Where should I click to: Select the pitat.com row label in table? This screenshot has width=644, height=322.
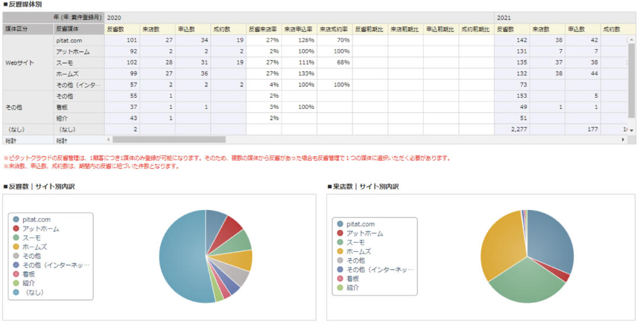[x=79, y=40]
